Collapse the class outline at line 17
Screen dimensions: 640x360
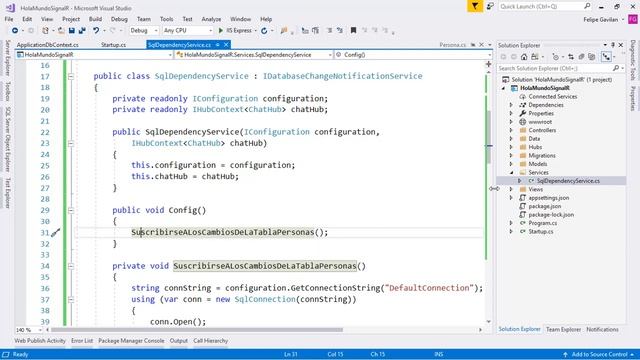[x=71, y=76]
